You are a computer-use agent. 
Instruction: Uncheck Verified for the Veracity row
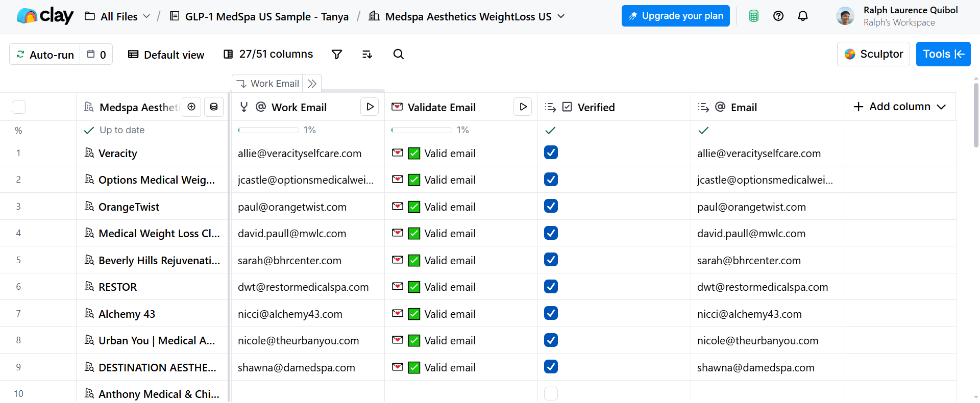point(551,153)
